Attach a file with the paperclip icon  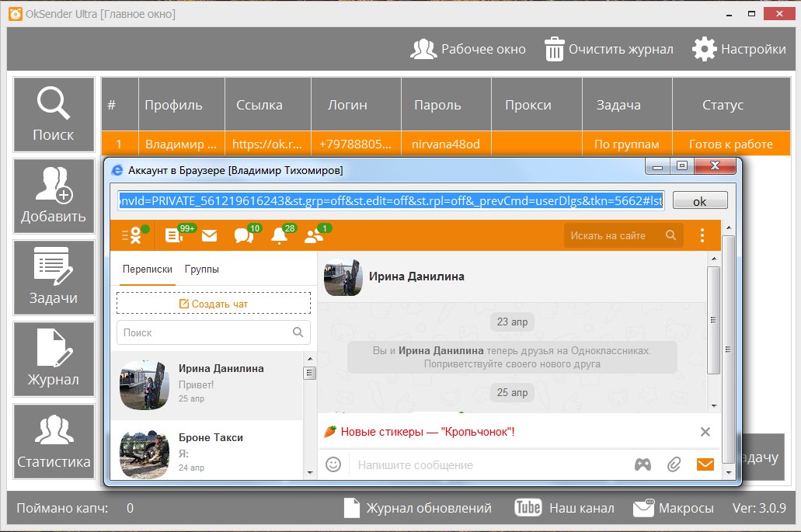[x=674, y=464]
